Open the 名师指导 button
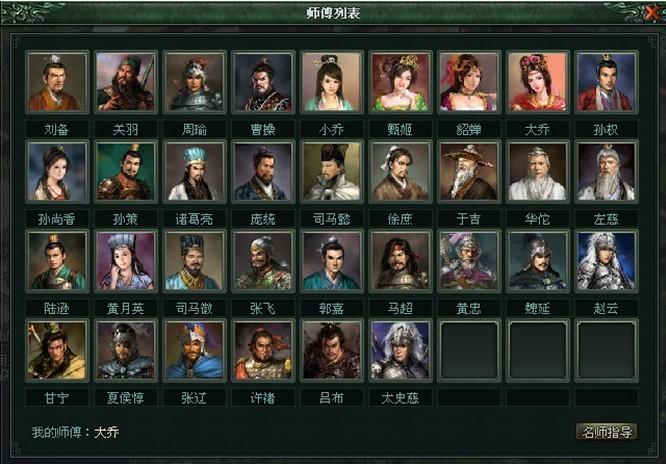This screenshot has height=464, width=666. click(x=607, y=432)
